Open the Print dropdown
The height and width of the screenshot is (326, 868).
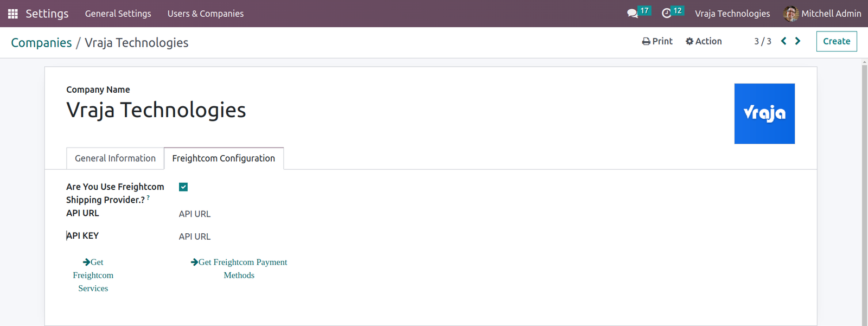[x=657, y=41]
